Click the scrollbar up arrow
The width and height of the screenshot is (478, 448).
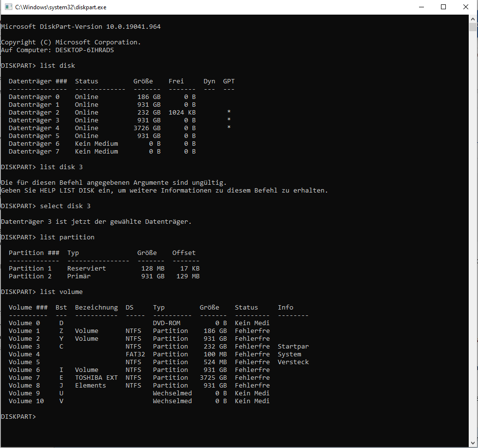click(x=473, y=19)
